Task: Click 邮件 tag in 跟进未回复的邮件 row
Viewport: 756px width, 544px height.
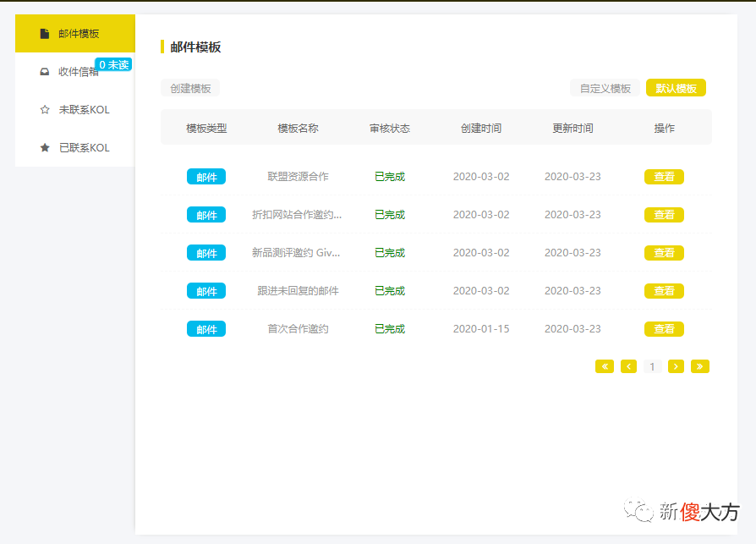Action: coord(206,291)
